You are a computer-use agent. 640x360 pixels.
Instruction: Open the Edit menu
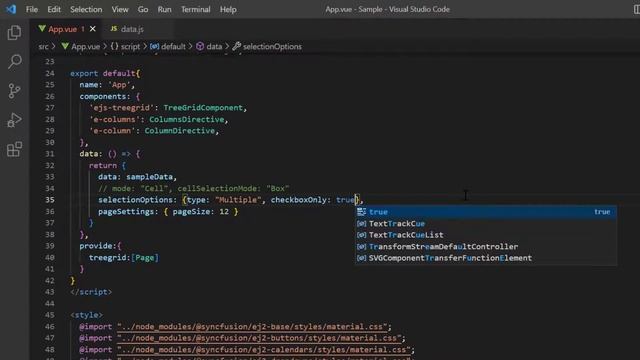(54, 9)
